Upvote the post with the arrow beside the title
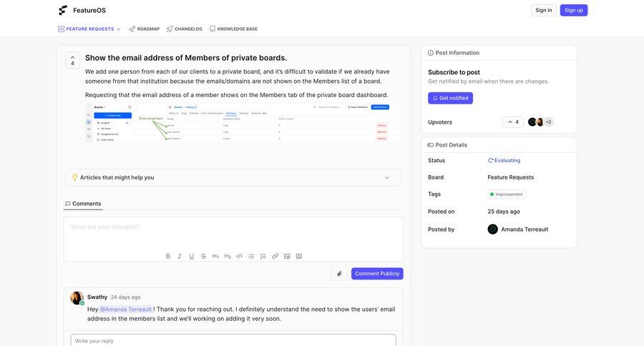Screen dimensions: 644x346 click(x=73, y=60)
